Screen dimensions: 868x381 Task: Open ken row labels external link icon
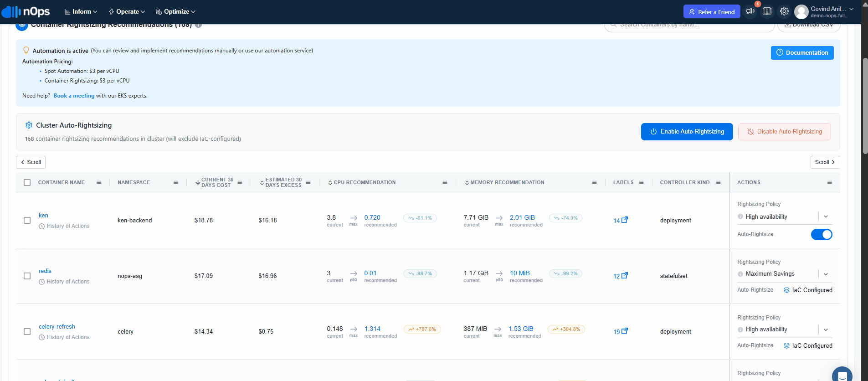click(x=625, y=220)
